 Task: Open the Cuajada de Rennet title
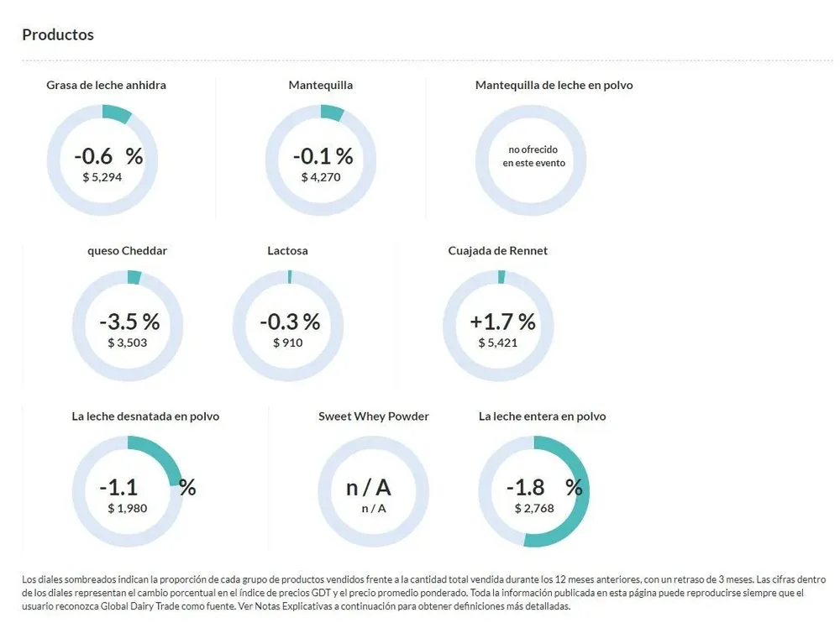coord(498,250)
